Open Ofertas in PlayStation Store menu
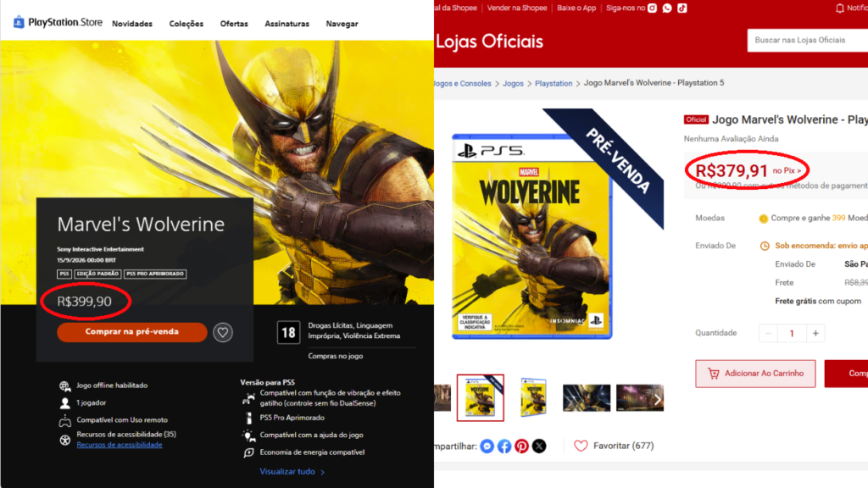 234,24
